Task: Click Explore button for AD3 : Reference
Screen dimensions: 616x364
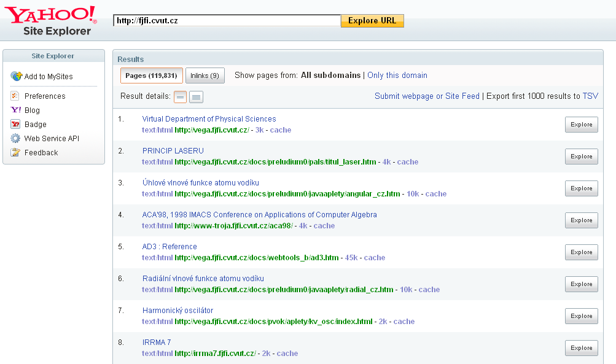Action: (582, 252)
